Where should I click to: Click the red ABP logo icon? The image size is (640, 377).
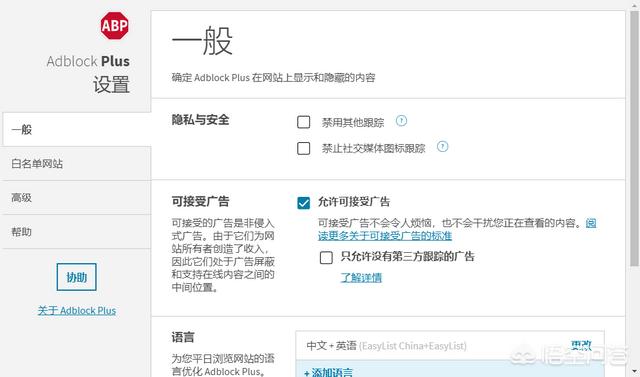click(114, 26)
